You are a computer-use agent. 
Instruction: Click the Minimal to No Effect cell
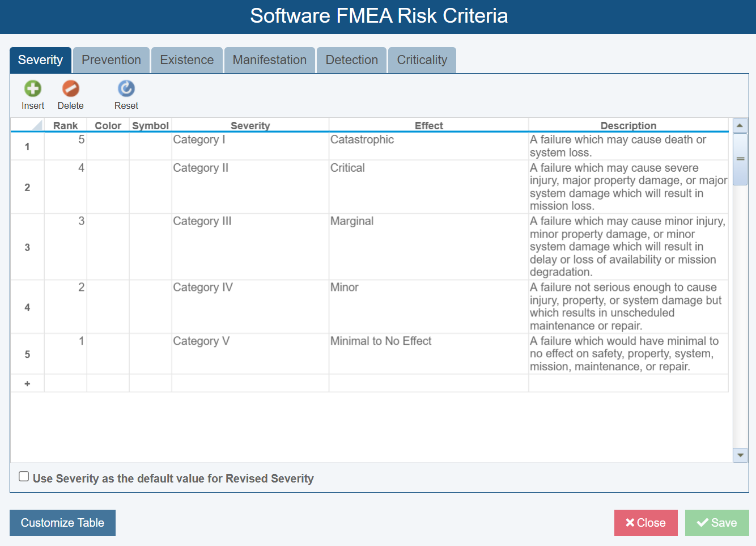coord(429,354)
